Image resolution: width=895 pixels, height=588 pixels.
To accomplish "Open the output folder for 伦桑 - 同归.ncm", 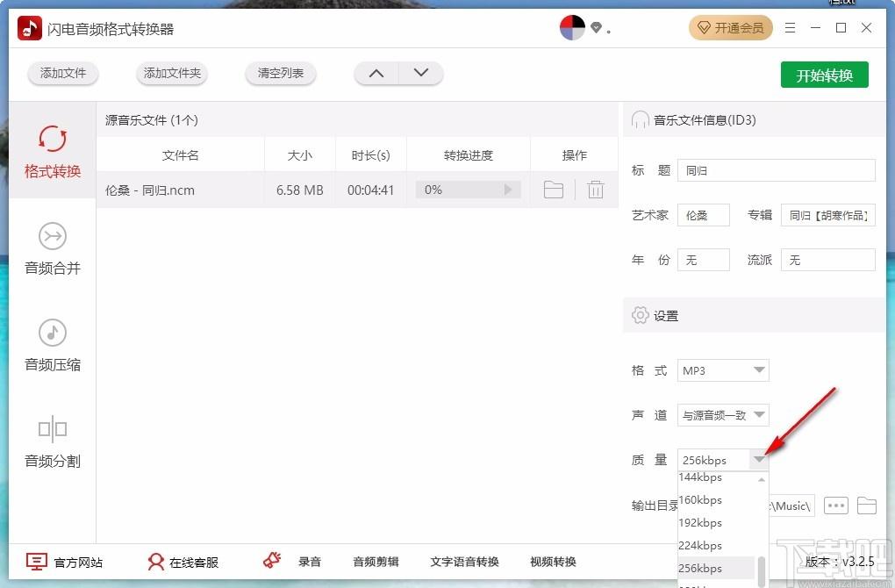I will [x=553, y=190].
